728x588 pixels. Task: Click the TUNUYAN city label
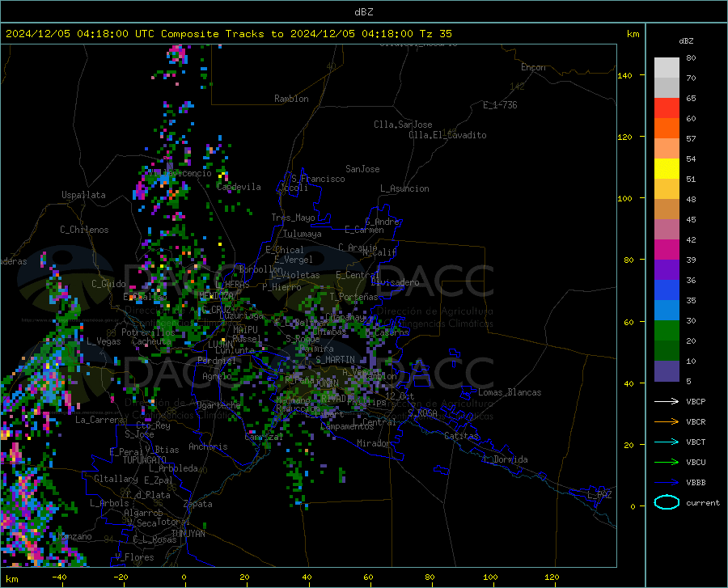pos(188,534)
